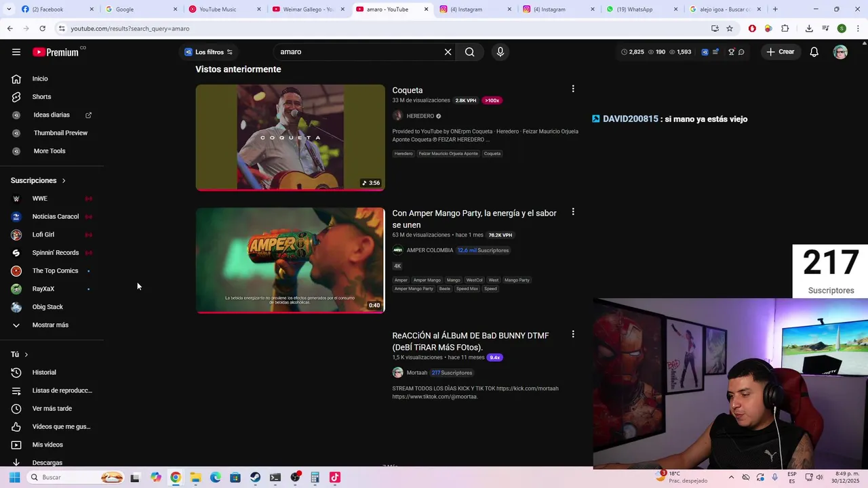
Task: Click the browser address bar URL
Action: 130,28
